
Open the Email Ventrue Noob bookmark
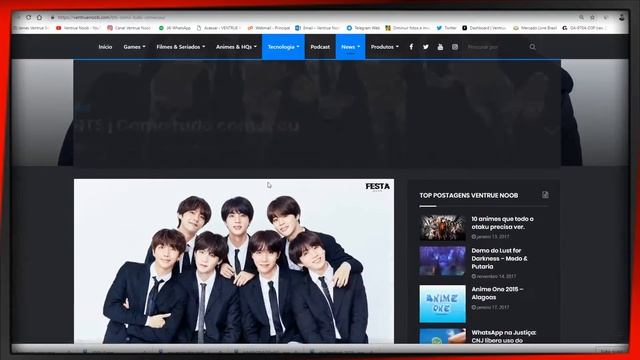coord(317,28)
